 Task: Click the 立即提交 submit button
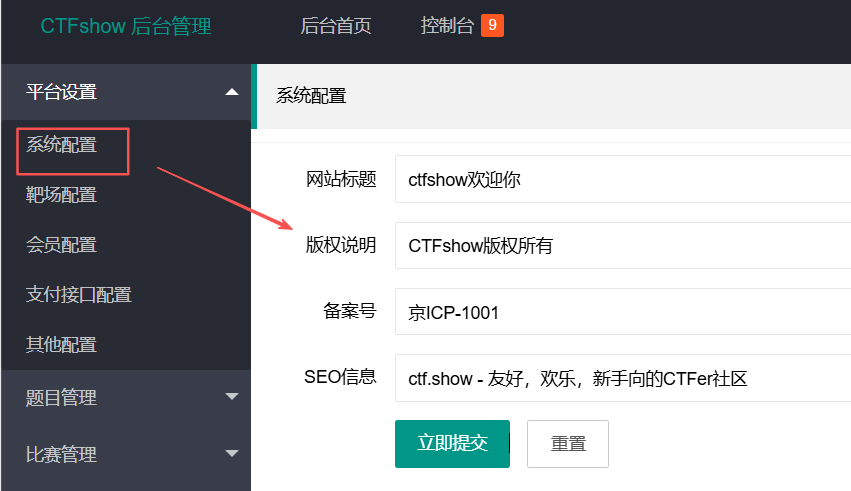(452, 444)
